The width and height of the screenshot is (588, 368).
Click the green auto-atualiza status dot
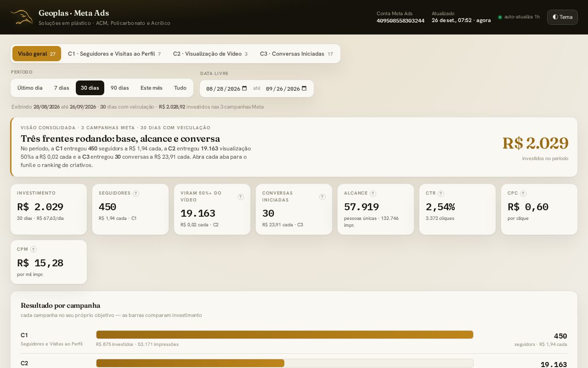click(x=500, y=17)
